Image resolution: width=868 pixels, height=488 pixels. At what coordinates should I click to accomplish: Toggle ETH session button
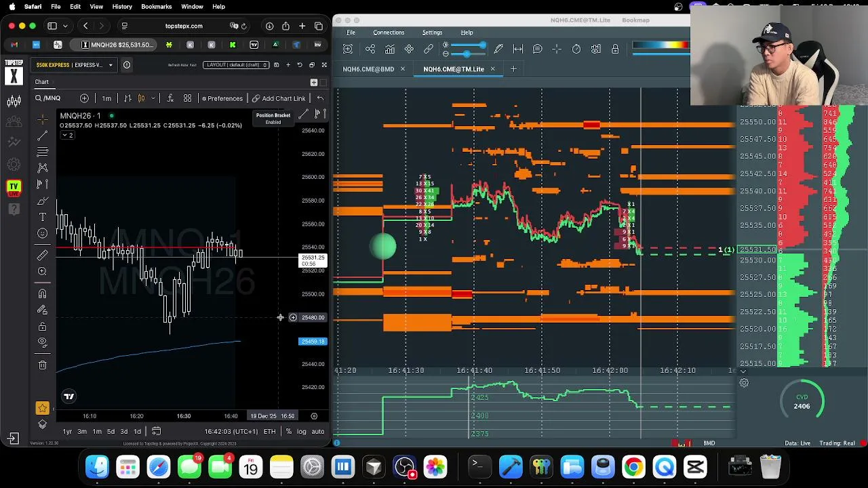pos(269,432)
